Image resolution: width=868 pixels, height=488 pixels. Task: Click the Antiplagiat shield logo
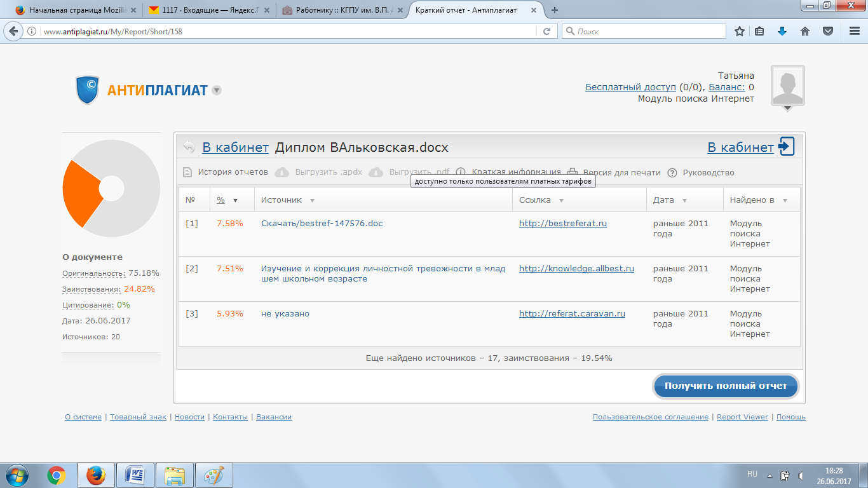click(x=88, y=90)
